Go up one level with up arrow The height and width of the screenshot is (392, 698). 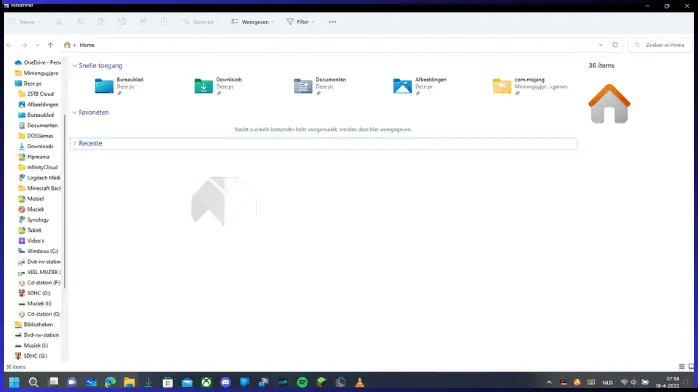coord(50,45)
